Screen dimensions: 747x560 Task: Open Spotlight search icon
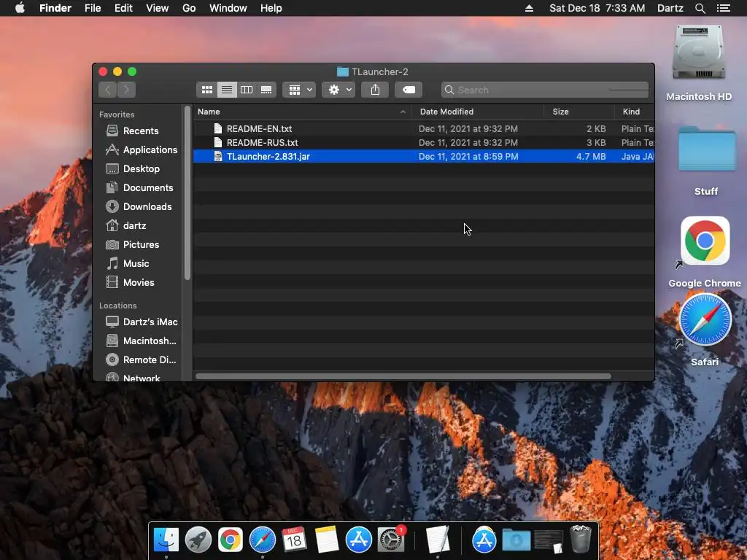[x=700, y=8]
